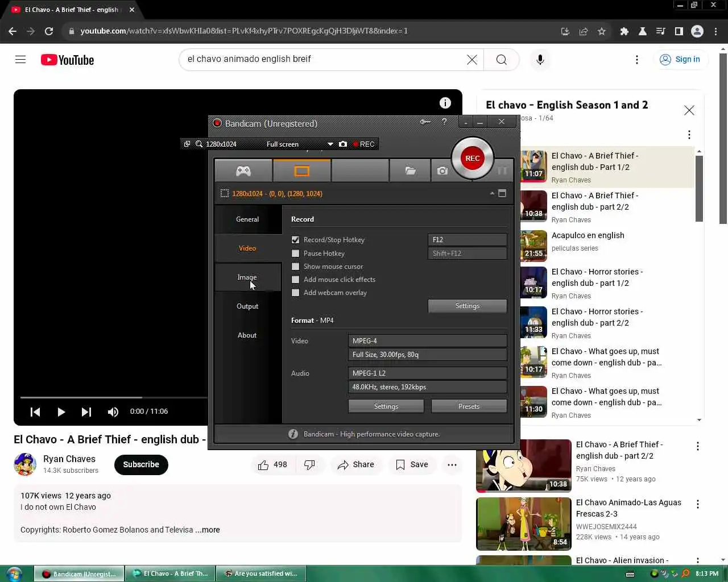Play the YouTube video
This screenshot has height=582, width=728.
[61, 411]
